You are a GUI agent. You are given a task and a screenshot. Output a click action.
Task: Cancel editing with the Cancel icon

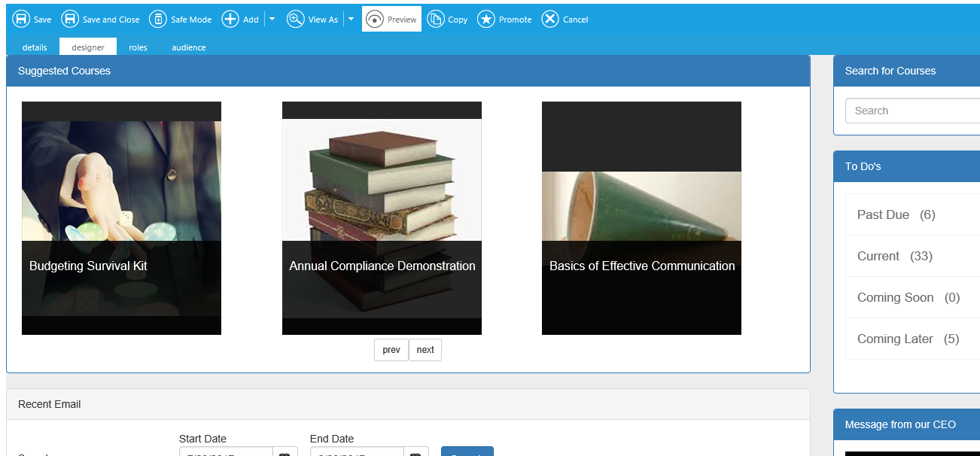(550, 20)
